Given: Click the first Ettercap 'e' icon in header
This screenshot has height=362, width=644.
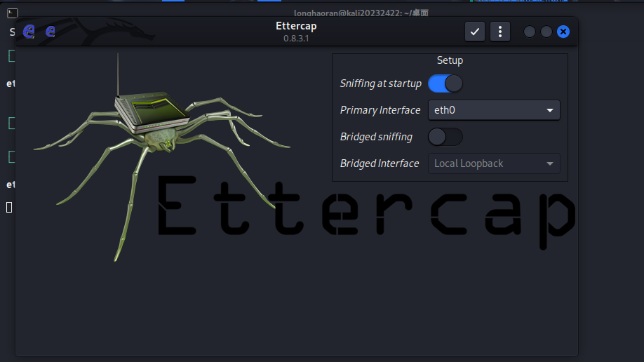Looking at the screenshot, I should pyautogui.click(x=29, y=32).
